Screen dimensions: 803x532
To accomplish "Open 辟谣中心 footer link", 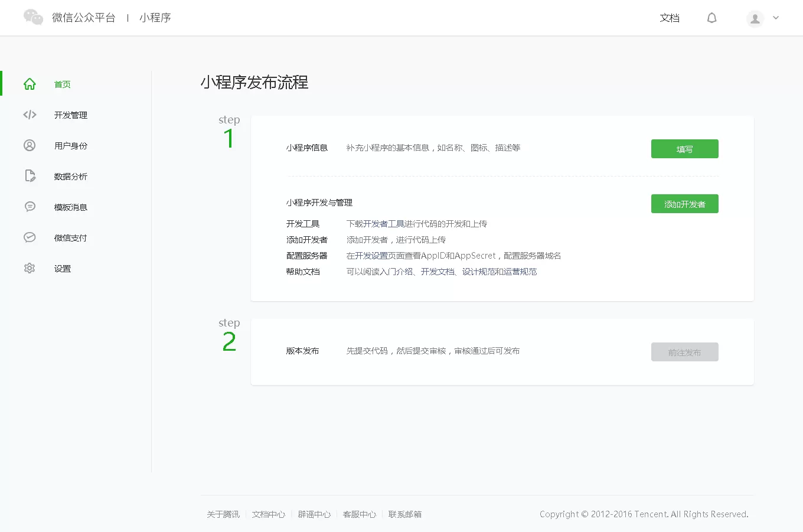I will [x=314, y=514].
